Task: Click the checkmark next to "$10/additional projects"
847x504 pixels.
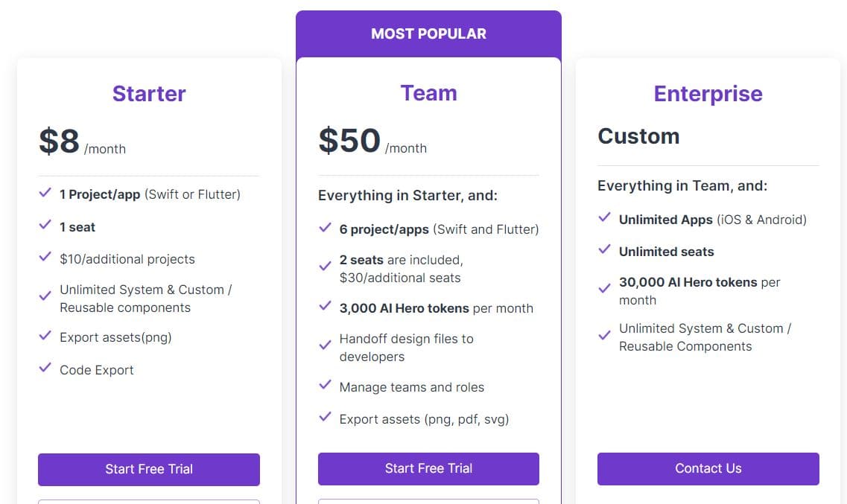Action: click(45, 258)
